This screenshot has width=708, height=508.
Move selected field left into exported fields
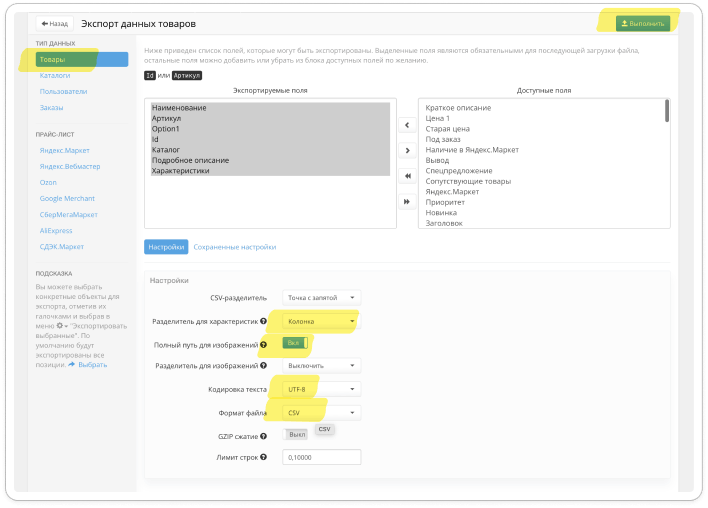407,125
